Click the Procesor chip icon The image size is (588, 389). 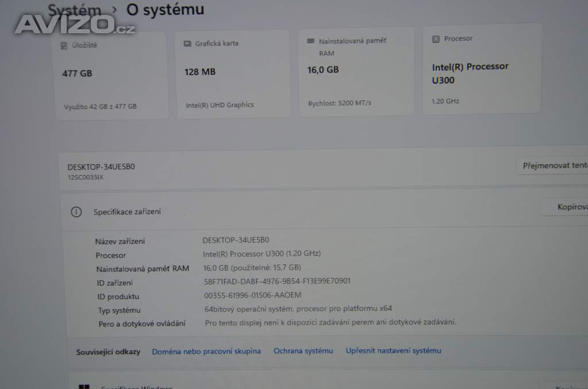(436, 39)
